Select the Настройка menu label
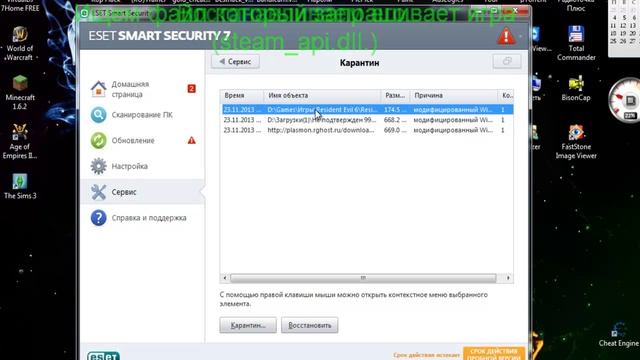Image resolution: width=640 pixels, height=360 pixels. click(x=130, y=167)
